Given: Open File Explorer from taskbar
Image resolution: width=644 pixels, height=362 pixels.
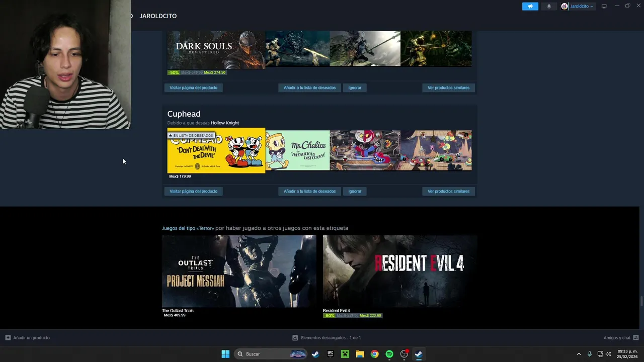Looking at the screenshot, I should tap(360, 354).
